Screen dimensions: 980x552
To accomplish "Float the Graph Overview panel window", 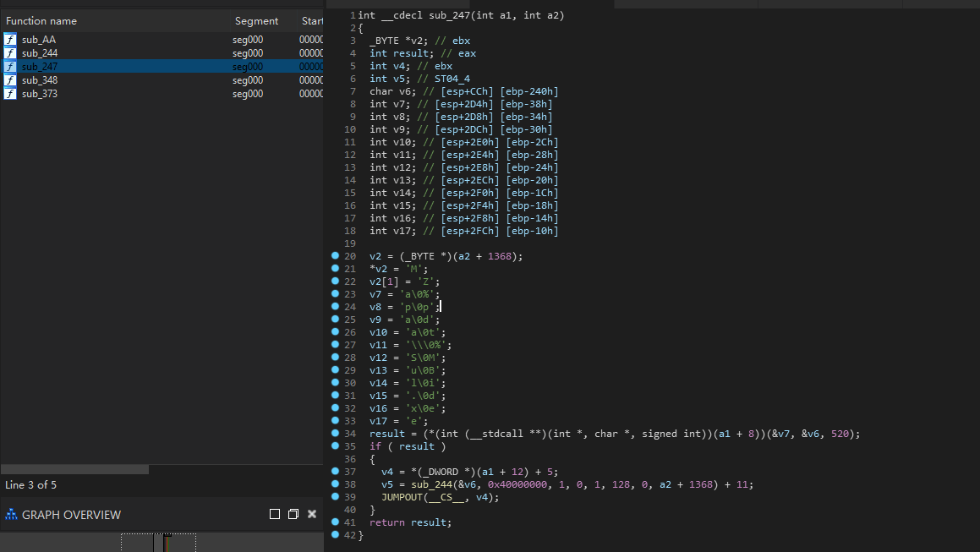I will [x=293, y=514].
